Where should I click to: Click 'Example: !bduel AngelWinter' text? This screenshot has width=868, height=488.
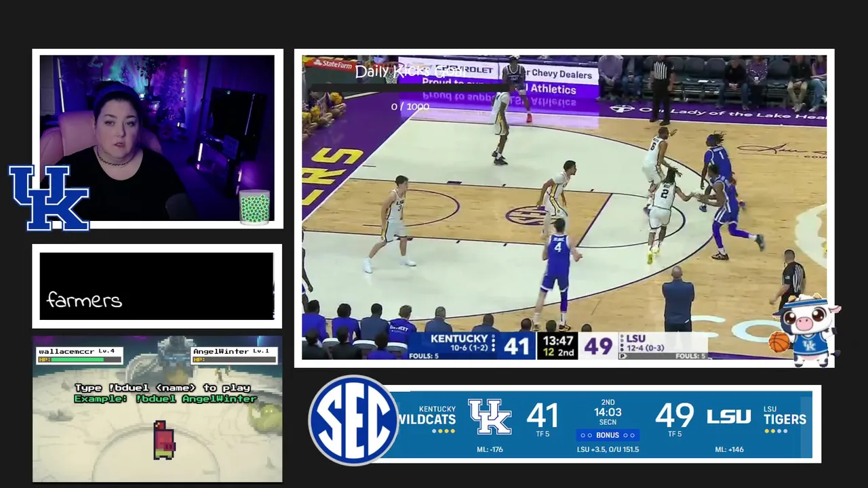165,399
